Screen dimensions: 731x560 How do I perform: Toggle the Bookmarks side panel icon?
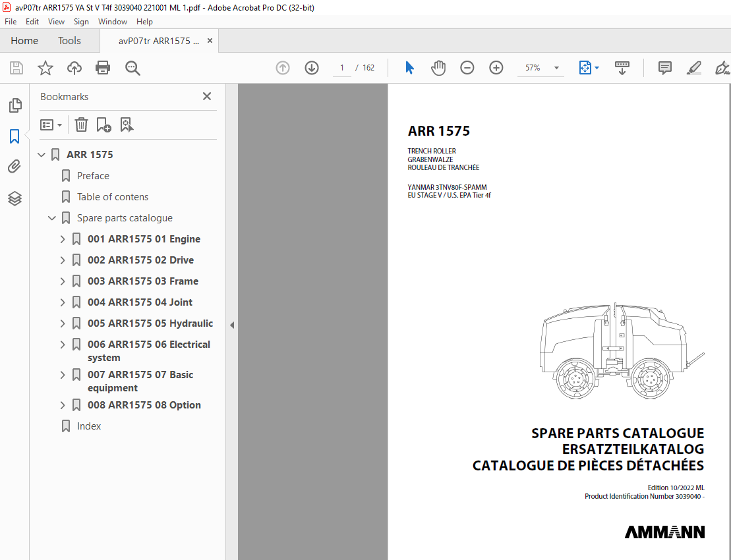point(15,136)
